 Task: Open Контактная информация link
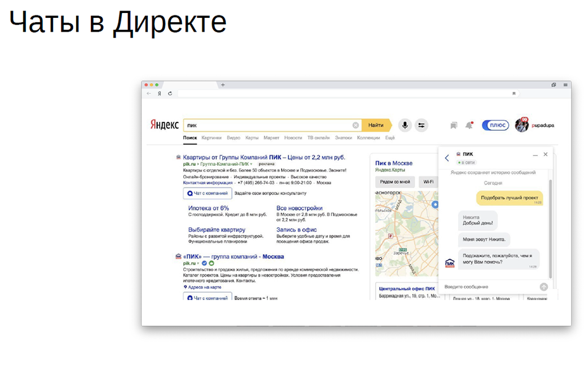208,183
